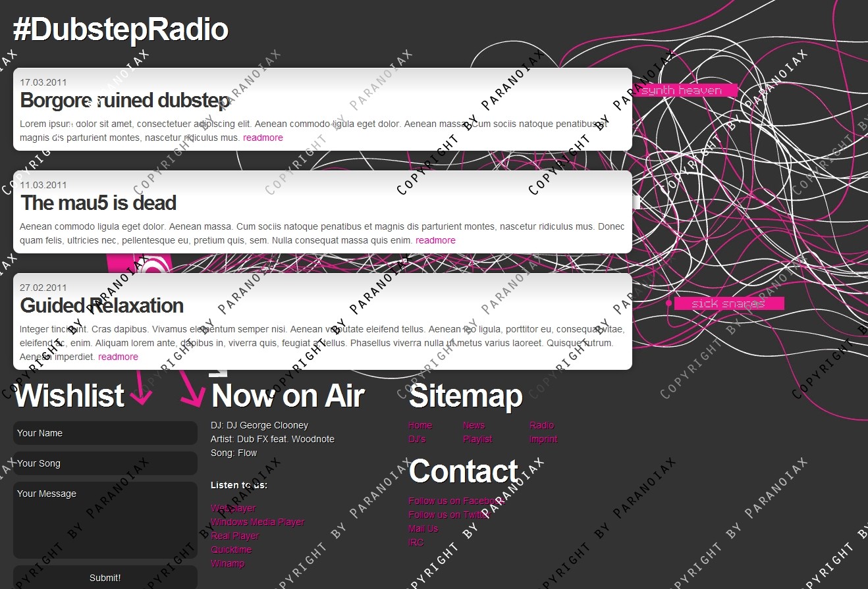Open the #DubstepRadio site title

[x=121, y=30]
